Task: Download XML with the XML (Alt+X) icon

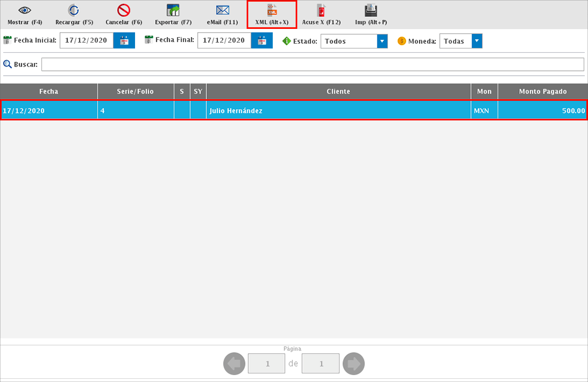Action: click(x=272, y=11)
